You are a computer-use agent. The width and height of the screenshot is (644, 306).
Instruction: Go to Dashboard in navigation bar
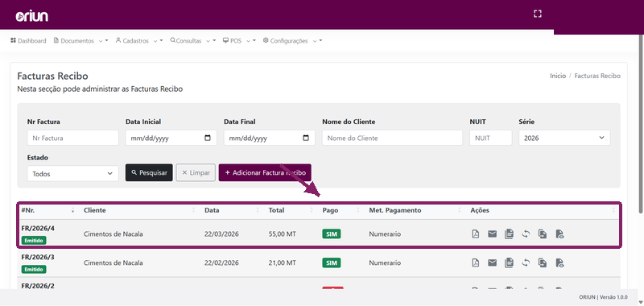coord(28,40)
